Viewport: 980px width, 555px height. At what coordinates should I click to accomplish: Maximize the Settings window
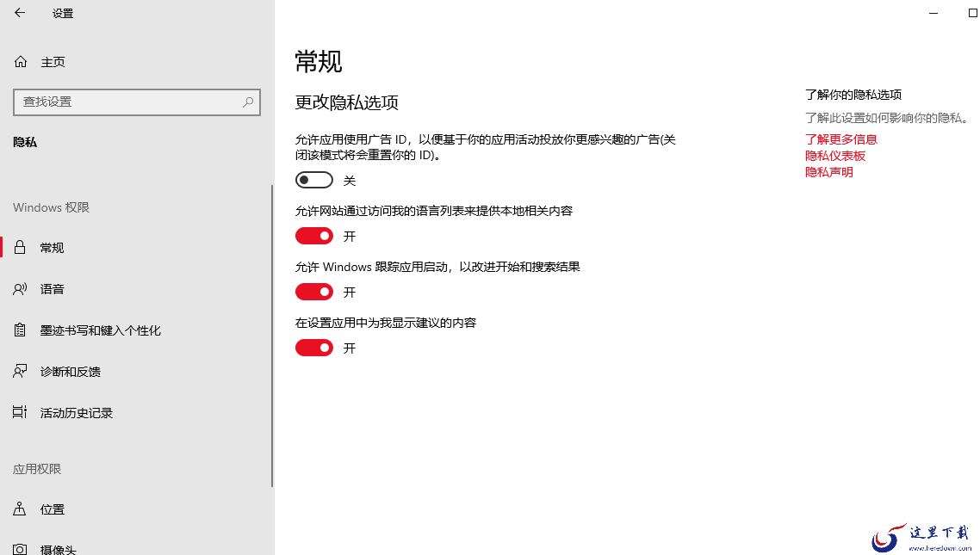pyautogui.click(x=972, y=13)
